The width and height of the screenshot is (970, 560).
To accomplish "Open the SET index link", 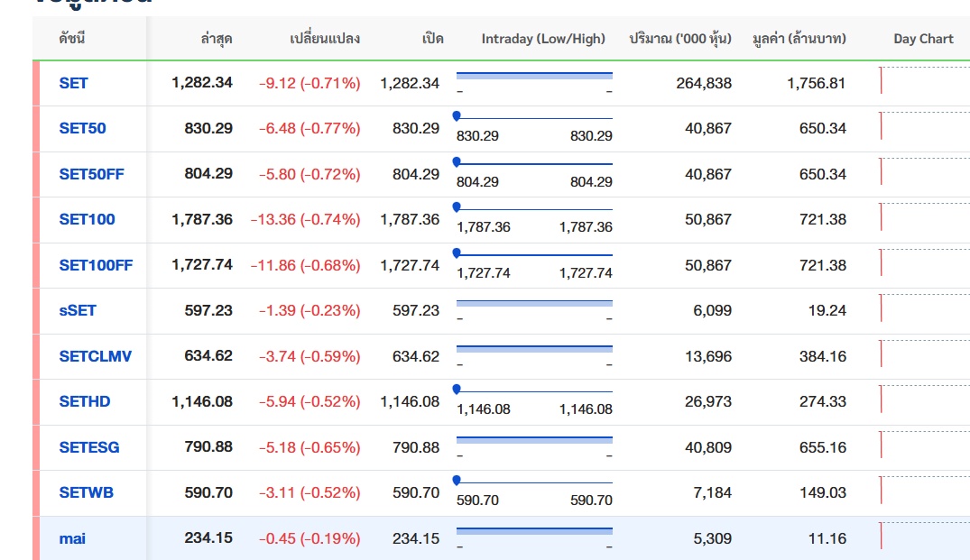I will click(74, 83).
